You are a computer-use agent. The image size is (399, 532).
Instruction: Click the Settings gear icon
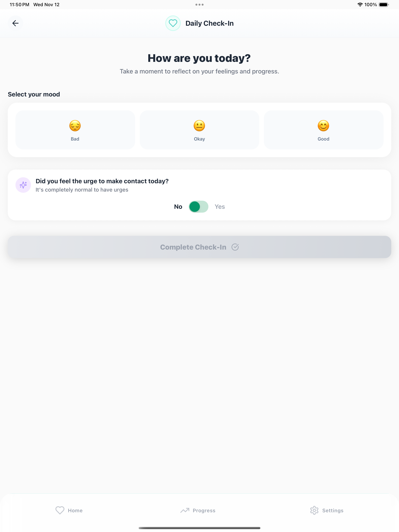[314, 510]
